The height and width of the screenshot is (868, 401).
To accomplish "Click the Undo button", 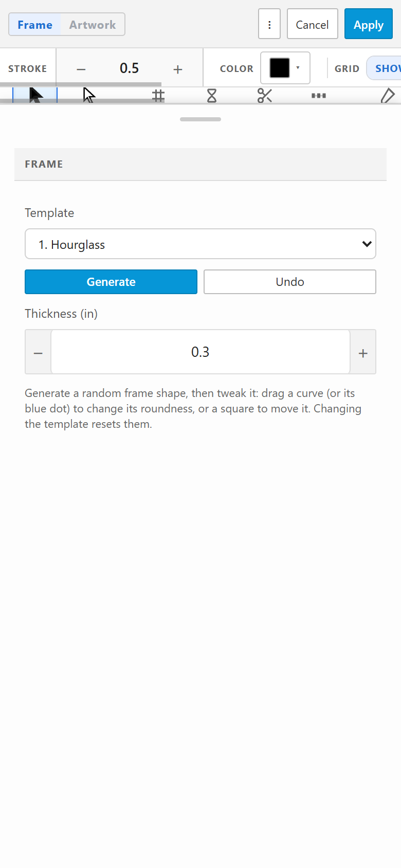I will [x=290, y=282].
